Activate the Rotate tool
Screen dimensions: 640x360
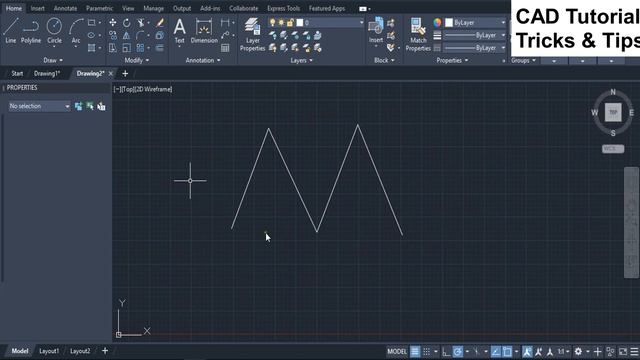point(127,22)
